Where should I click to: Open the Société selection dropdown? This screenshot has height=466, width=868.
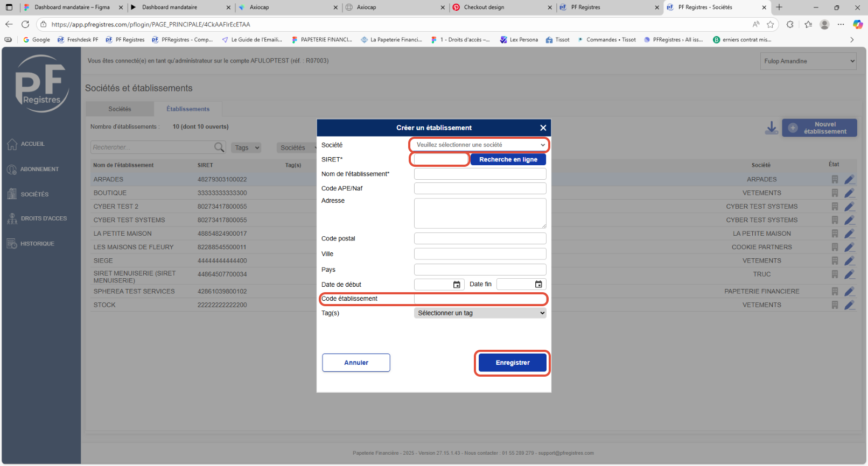[x=480, y=145]
